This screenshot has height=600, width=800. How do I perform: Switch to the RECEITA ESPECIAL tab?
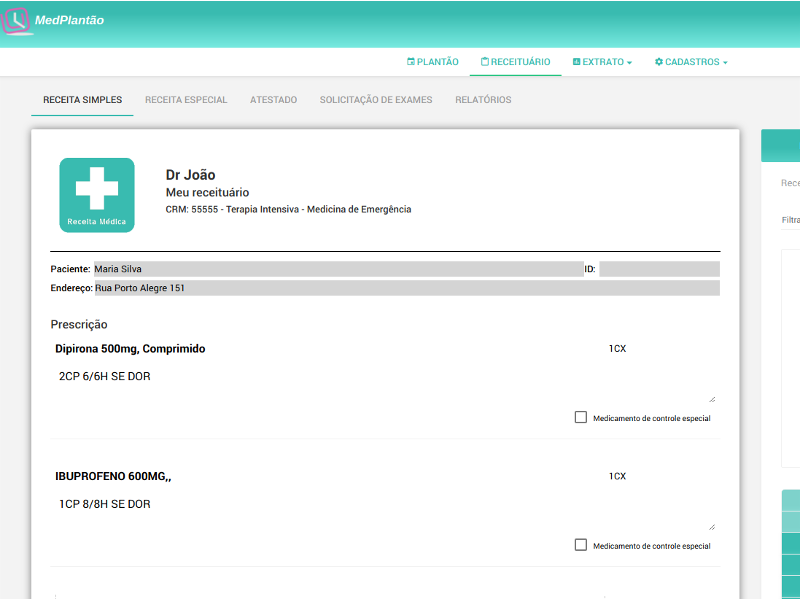[x=186, y=100]
